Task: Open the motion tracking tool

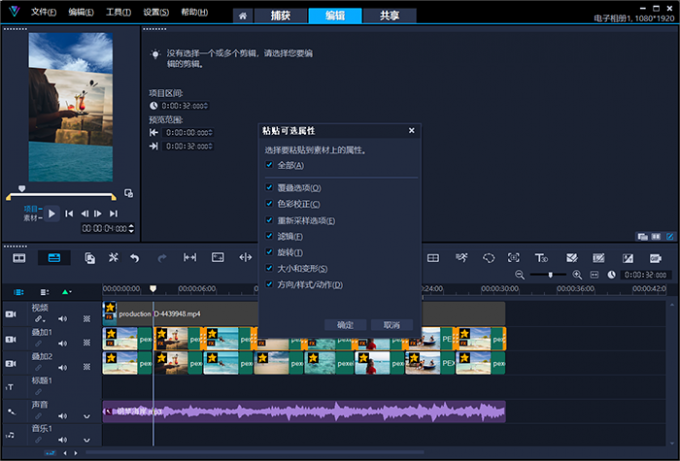Action: (x=461, y=258)
